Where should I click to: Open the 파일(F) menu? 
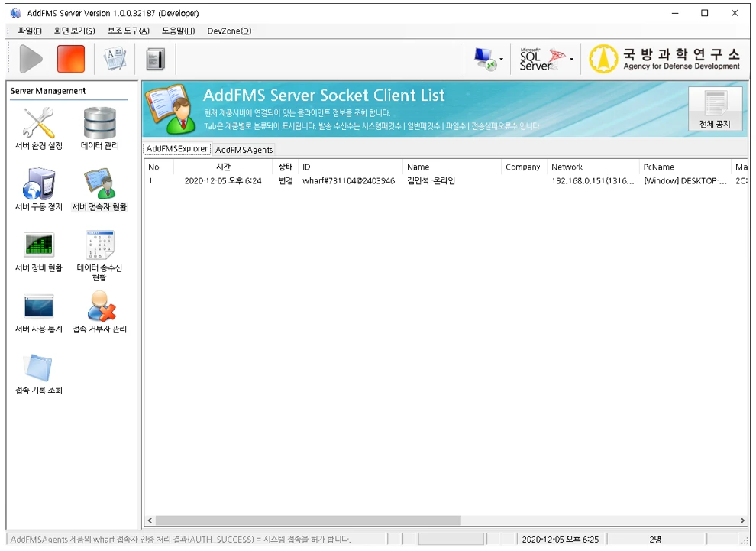[30, 31]
